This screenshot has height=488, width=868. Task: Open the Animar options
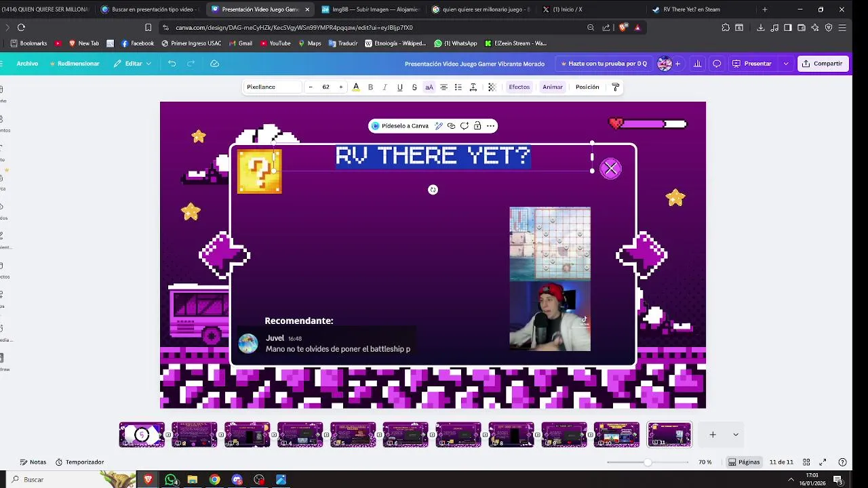pos(553,87)
